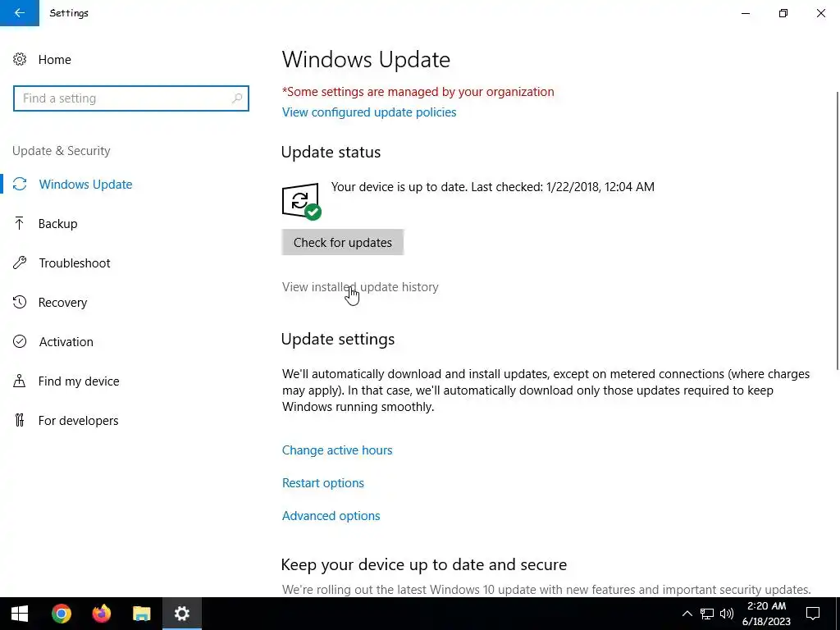Open the Action Center notifications icon
The image size is (840, 630).
pos(813,614)
